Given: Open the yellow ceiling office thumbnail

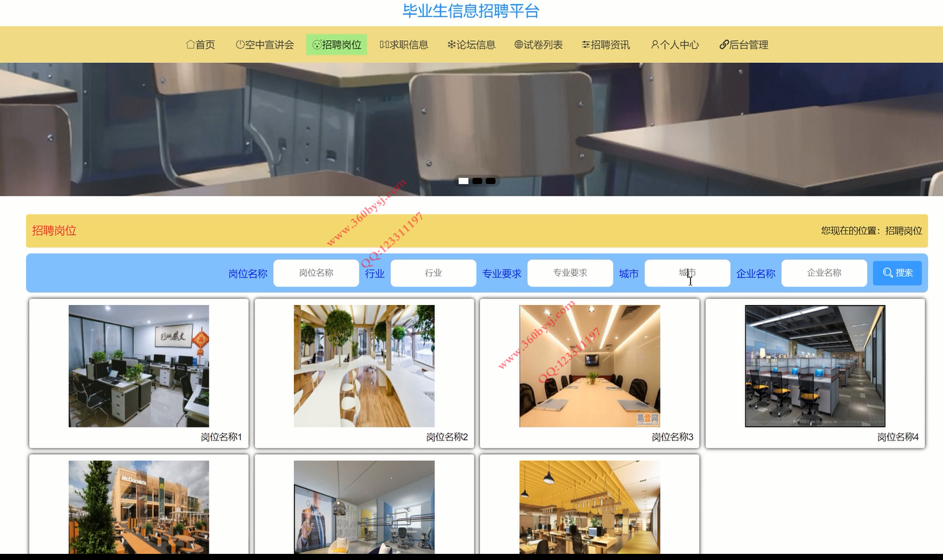Looking at the screenshot, I should point(589,507).
